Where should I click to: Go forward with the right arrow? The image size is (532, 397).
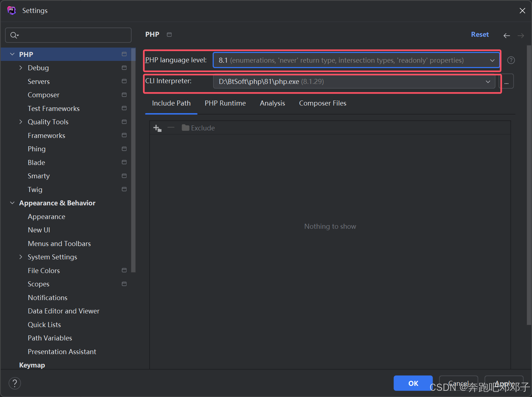(521, 35)
